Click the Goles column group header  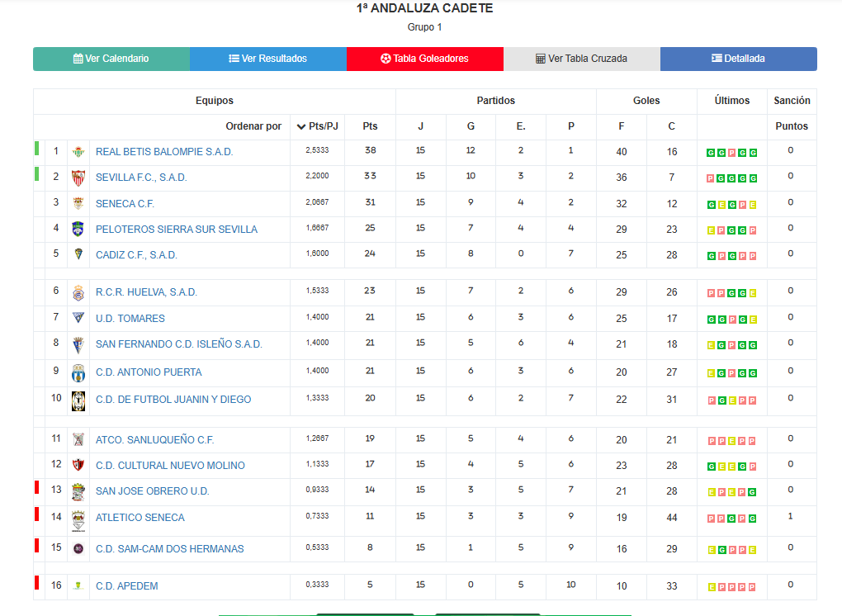coord(646,101)
